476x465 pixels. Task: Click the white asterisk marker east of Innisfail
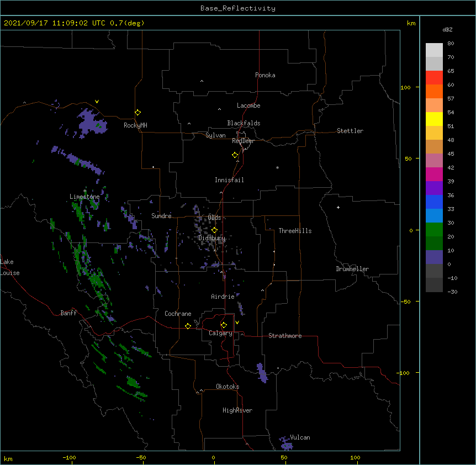pyautogui.click(x=277, y=168)
